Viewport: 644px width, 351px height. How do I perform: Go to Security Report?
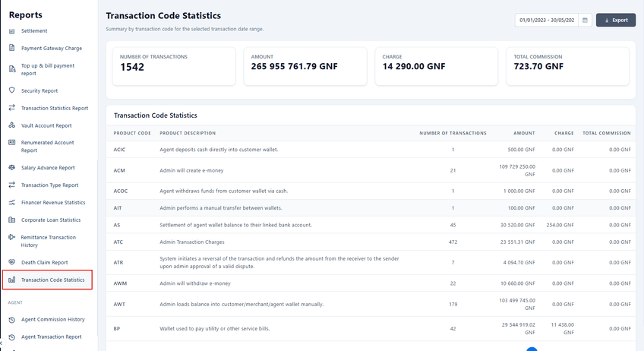[39, 91]
